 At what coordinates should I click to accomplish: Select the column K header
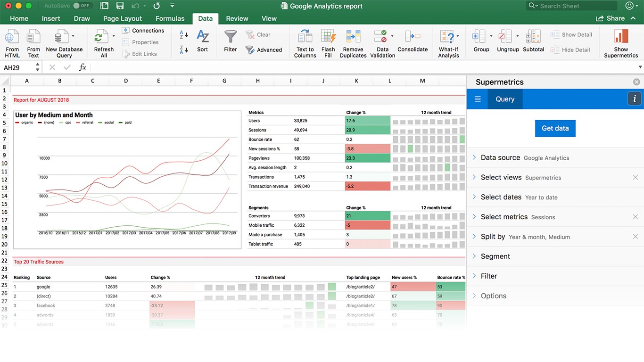[356, 81]
